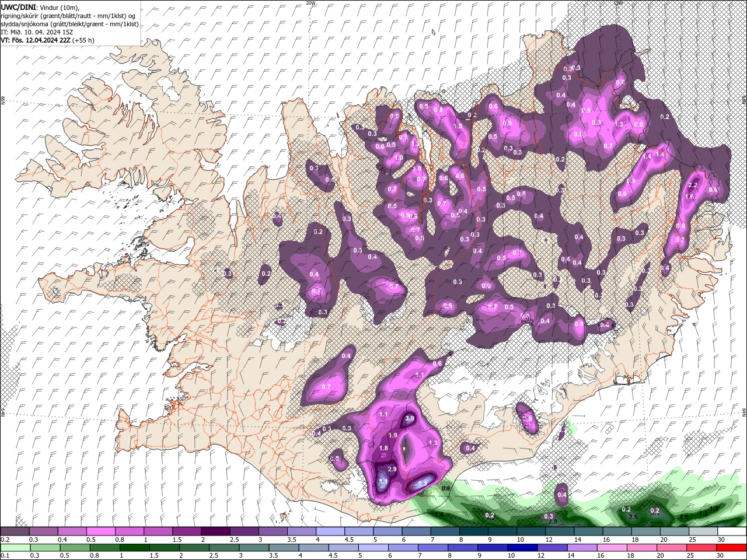Viewport: 747px width, 560px height.
Task: Click the '0.1' label in rain legend
Action: (x=5, y=555)
